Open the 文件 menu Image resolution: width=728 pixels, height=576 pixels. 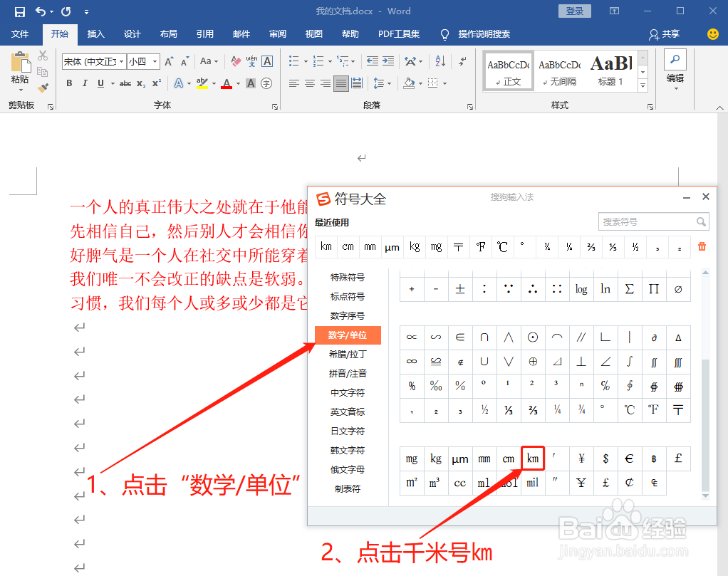tap(20, 34)
